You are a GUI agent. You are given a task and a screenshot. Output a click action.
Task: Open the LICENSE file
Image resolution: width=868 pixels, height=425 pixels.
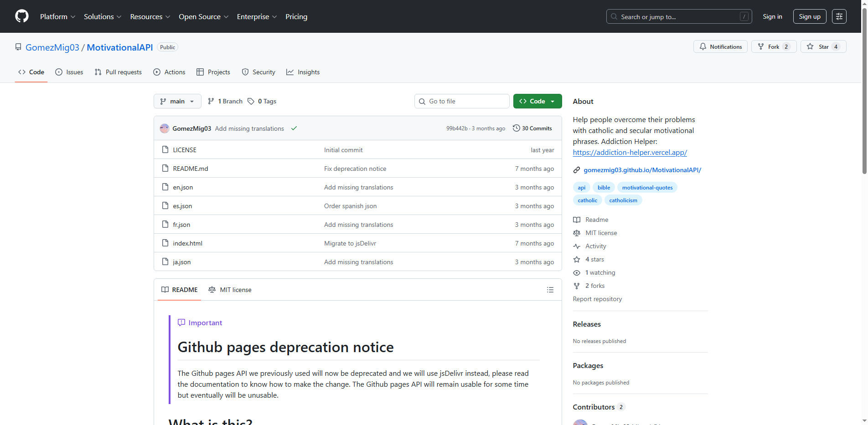click(x=185, y=150)
